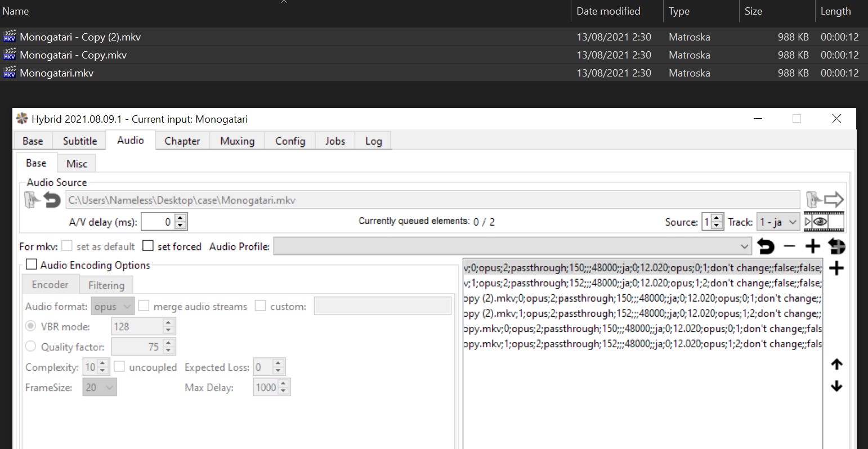Move queue entry up with up arrow
Screen dimensions: 868x449
tap(836, 365)
